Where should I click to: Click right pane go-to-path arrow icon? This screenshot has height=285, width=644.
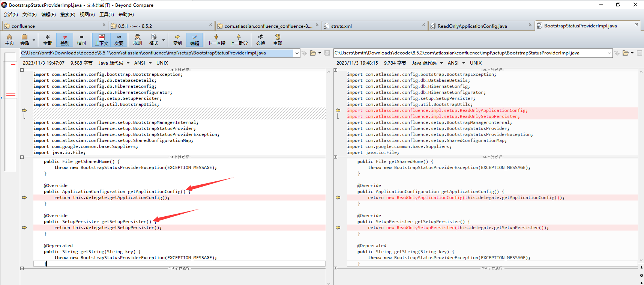tap(617, 53)
